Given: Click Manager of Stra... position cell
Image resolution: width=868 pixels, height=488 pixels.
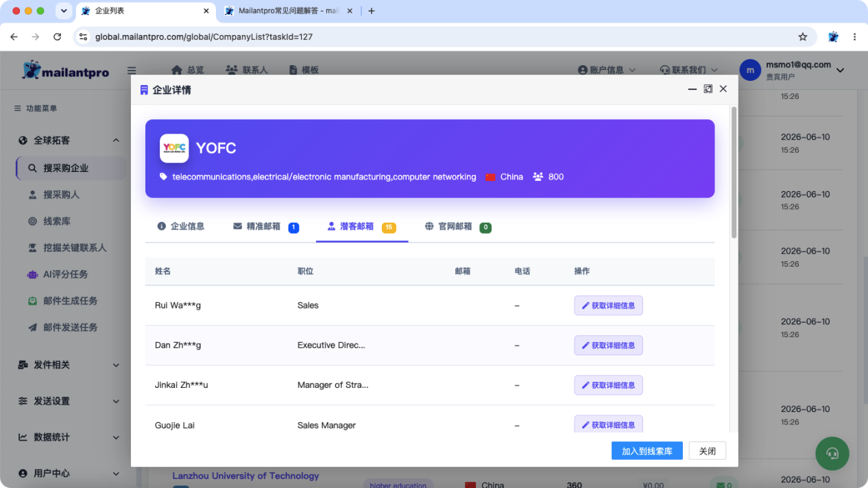Looking at the screenshot, I should tap(333, 385).
